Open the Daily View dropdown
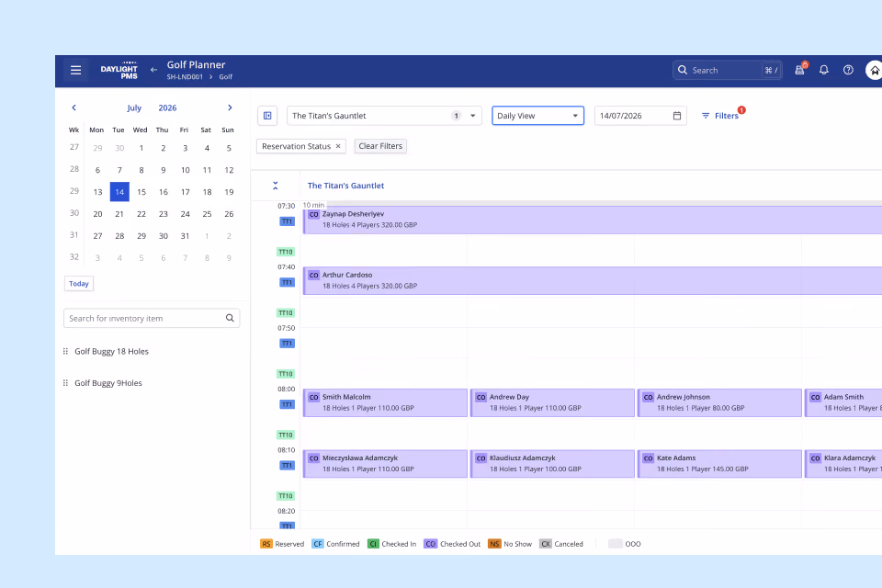This screenshot has height=588, width=882. (537, 116)
